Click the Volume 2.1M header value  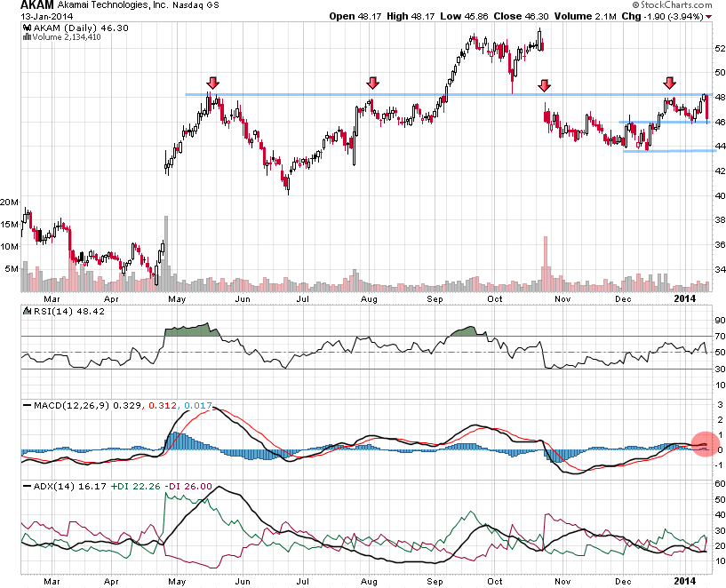(x=586, y=16)
